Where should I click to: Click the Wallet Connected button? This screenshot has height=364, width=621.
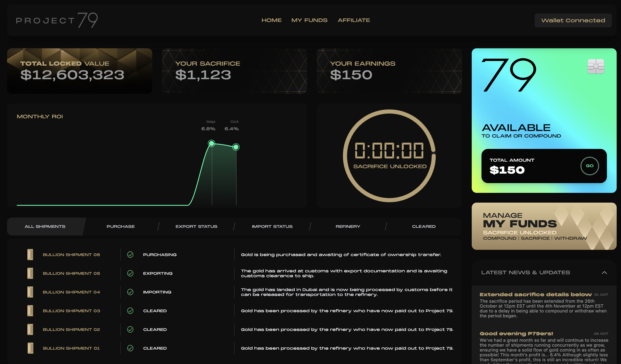(x=573, y=20)
